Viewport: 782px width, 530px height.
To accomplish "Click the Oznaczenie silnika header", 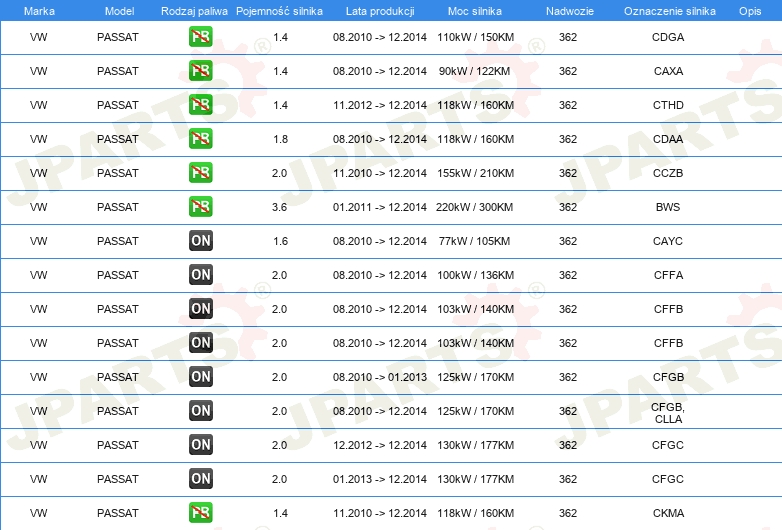I will tap(669, 10).
